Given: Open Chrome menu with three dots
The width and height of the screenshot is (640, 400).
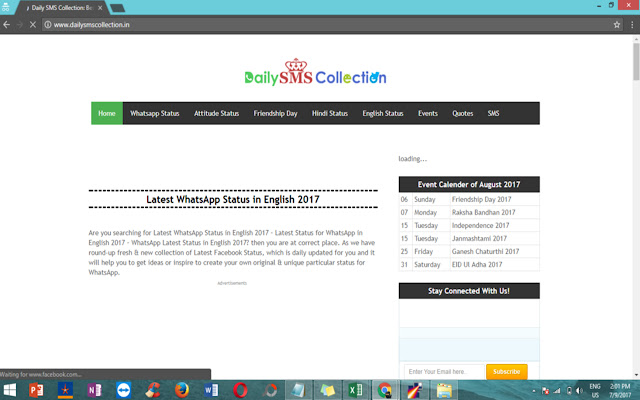Looking at the screenshot, I should point(633,25).
